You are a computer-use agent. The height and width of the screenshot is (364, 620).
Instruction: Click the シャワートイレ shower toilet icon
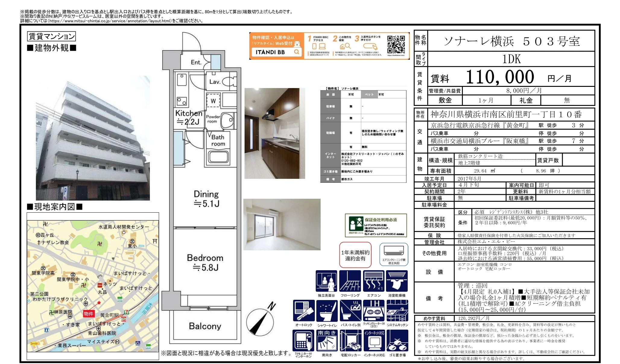click(327, 311)
